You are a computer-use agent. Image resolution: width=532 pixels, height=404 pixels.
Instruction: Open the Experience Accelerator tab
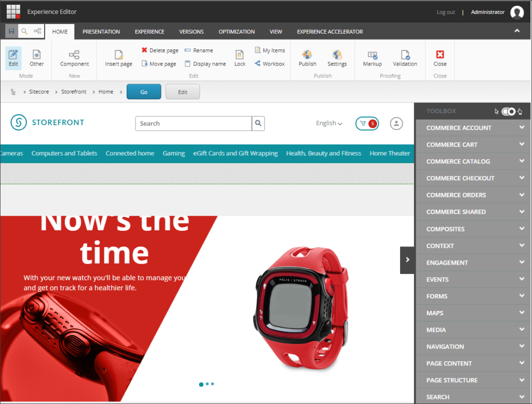click(x=330, y=32)
